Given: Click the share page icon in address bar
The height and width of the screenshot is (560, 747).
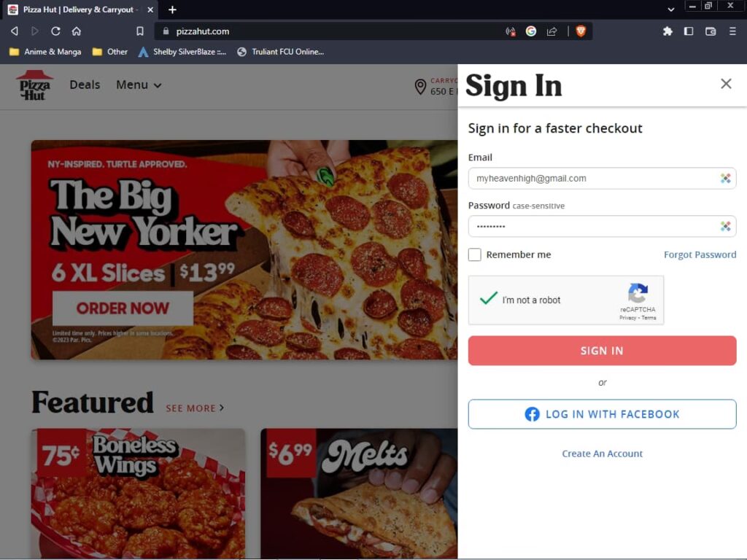Looking at the screenshot, I should click(551, 31).
